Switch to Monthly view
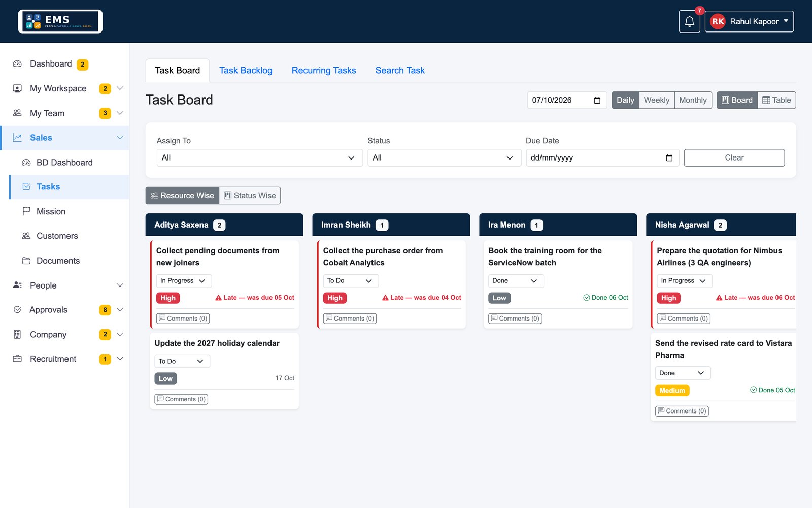The image size is (812, 508). click(x=693, y=100)
